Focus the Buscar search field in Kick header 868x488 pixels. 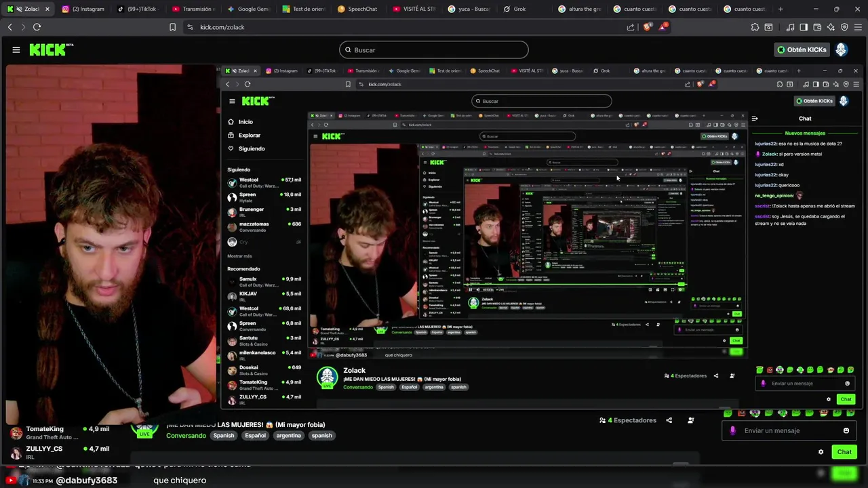434,49
